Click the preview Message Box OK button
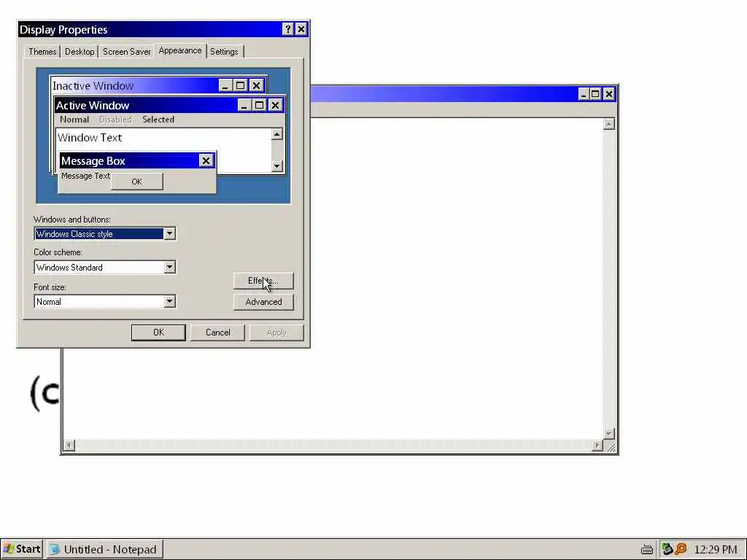 point(136,182)
